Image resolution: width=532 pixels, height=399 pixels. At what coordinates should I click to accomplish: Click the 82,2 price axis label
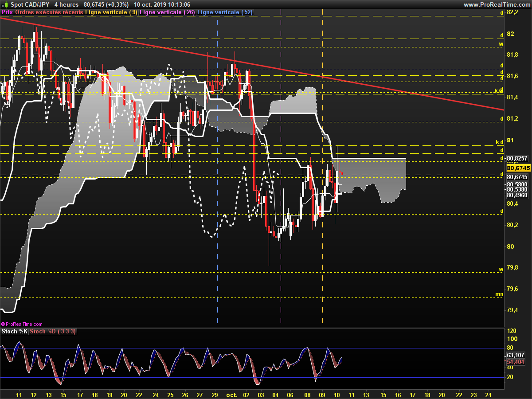coord(512,12)
